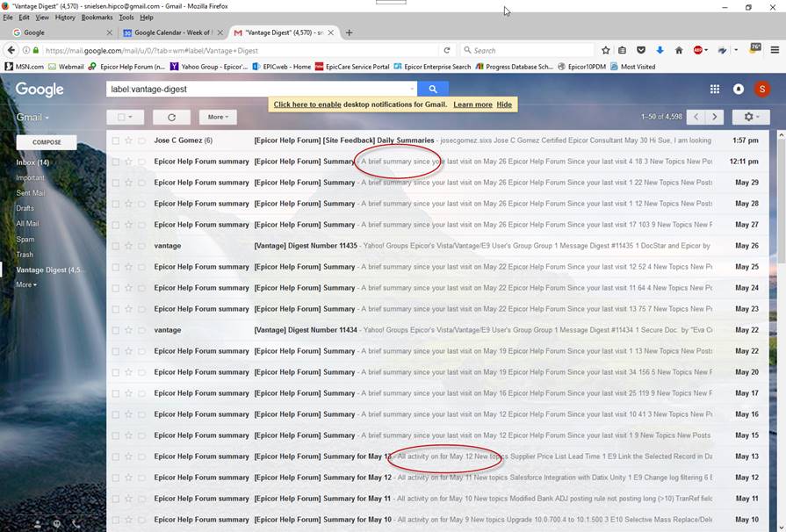
Task: Click the Firefox Search box
Action: pyautogui.click(x=527, y=50)
